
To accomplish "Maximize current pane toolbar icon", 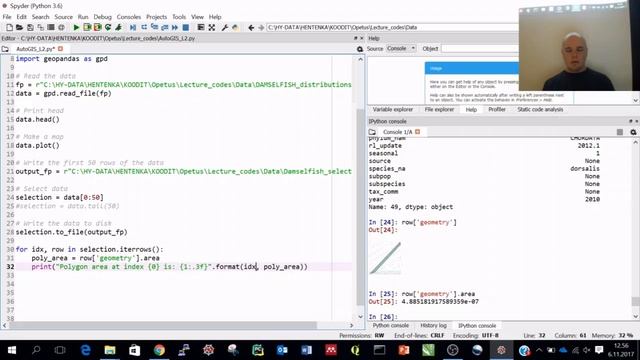I will pyautogui.click(x=201, y=27).
